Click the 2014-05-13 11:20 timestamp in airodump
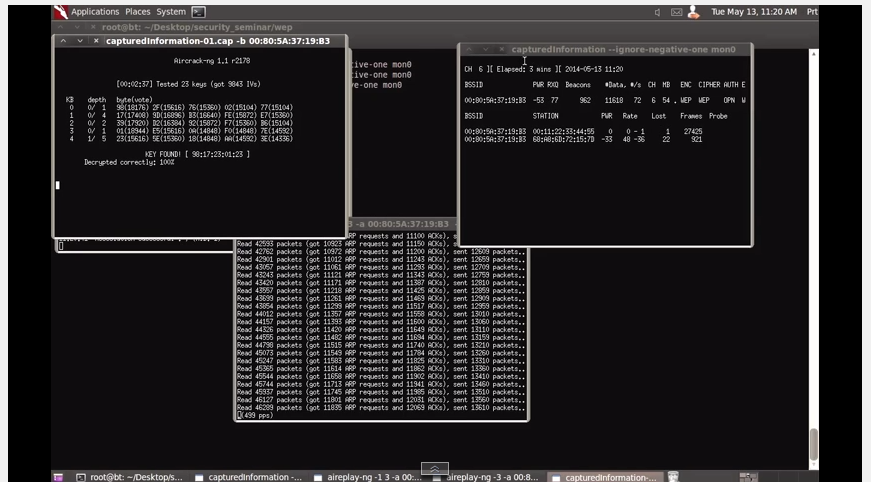 tap(594, 69)
